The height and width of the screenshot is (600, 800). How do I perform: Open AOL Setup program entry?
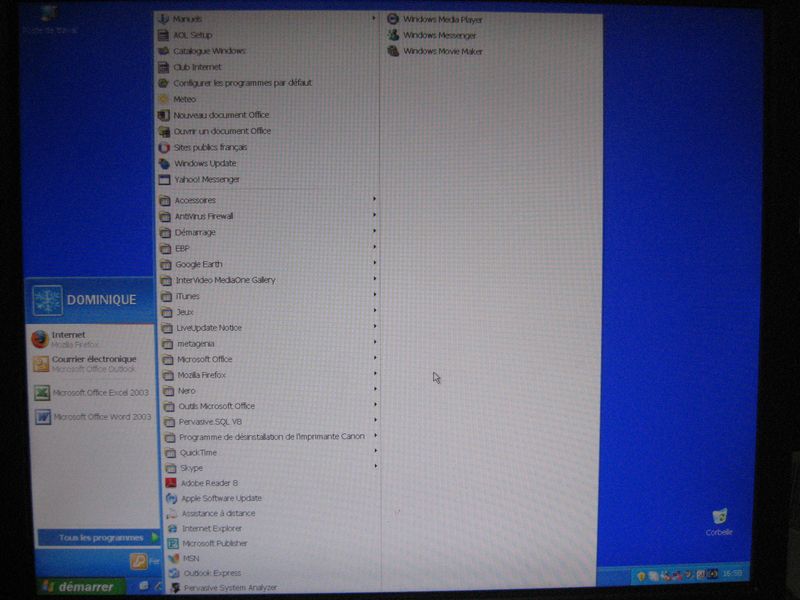(x=185, y=35)
